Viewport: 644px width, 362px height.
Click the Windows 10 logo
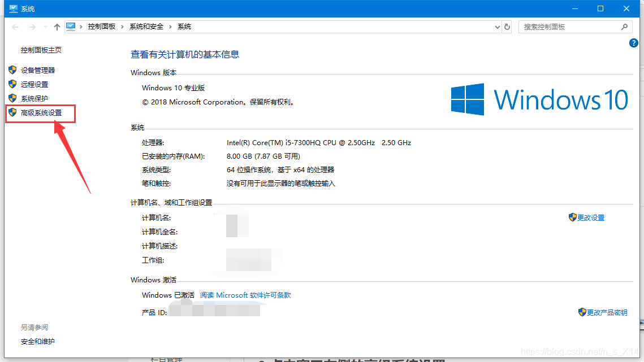click(x=539, y=99)
